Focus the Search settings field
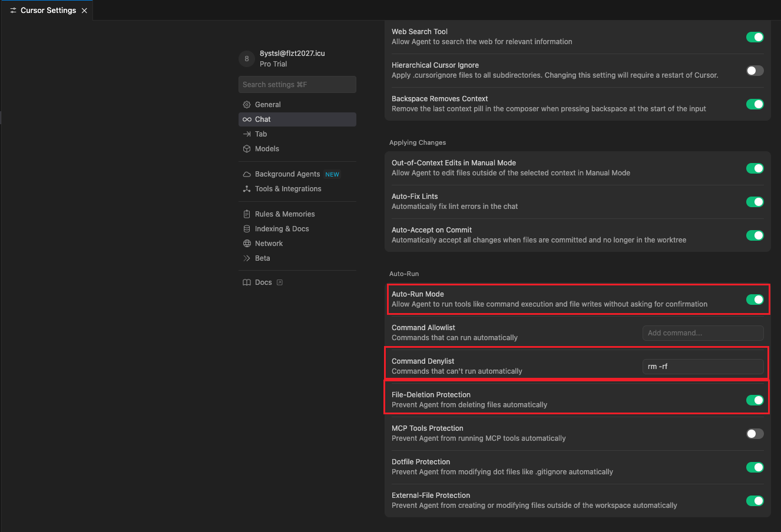 (x=297, y=85)
